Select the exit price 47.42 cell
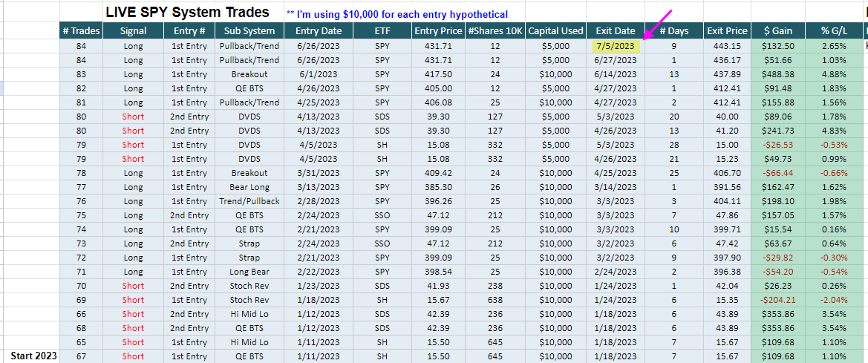Image resolution: width=868 pixels, height=363 pixels. point(727,243)
